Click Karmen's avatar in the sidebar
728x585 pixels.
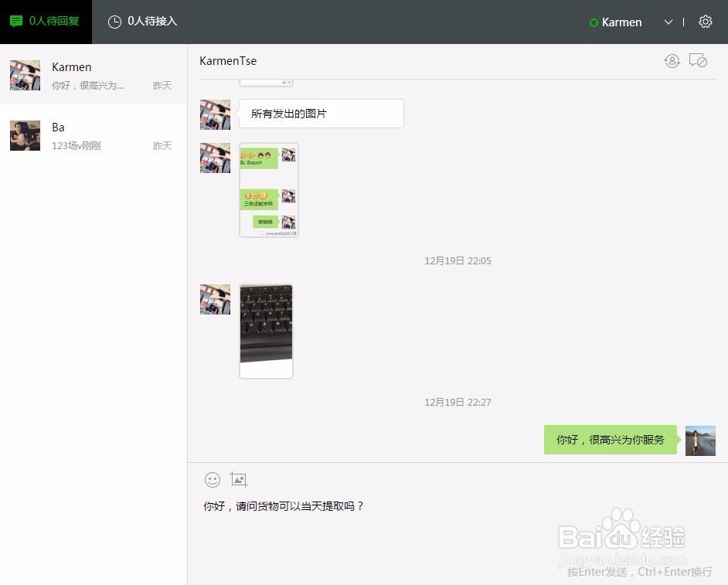25,75
